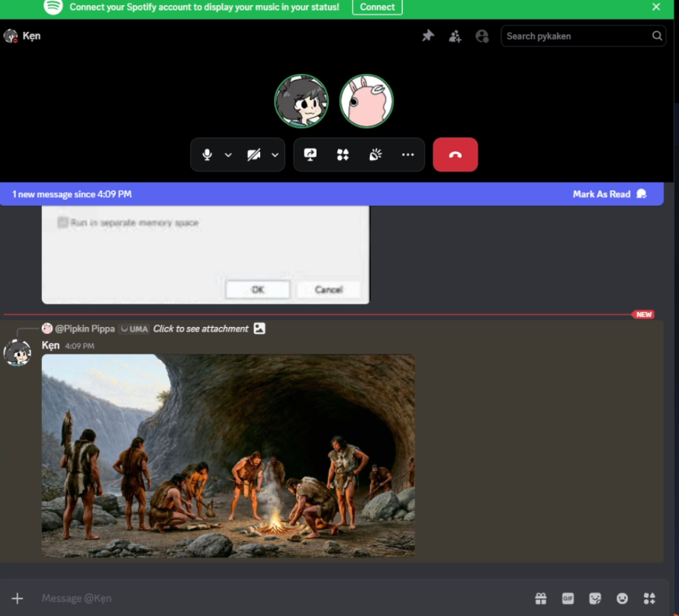The width and height of the screenshot is (679, 616).
Task: Start an activity from call controls
Action: click(x=343, y=155)
